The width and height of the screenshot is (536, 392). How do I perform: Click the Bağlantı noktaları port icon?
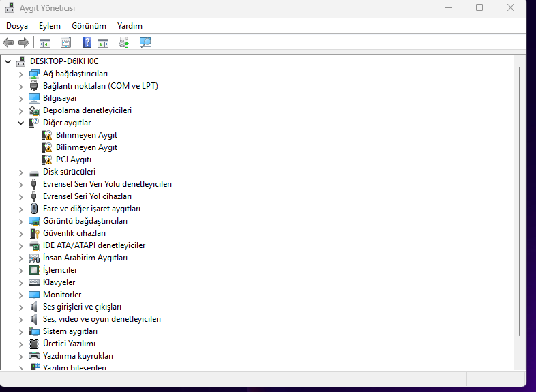pyautogui.click(x=34, y=86)
